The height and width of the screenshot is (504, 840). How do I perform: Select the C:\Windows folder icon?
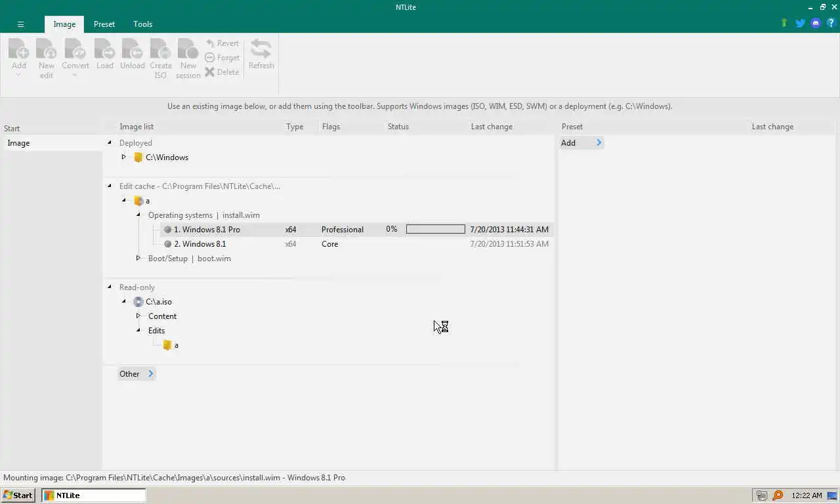[x=138, y=157]
